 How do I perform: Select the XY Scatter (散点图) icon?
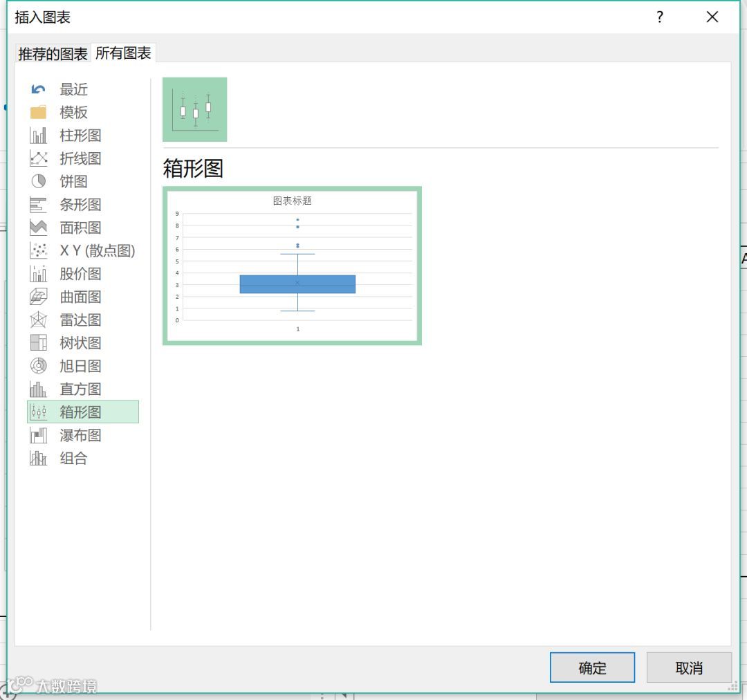[x=38, y=250]
